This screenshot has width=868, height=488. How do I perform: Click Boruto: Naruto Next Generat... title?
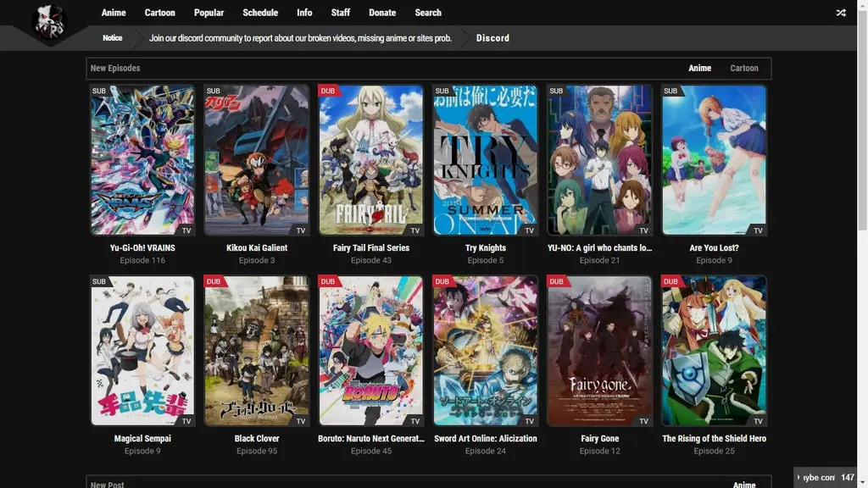click(371, 438)
